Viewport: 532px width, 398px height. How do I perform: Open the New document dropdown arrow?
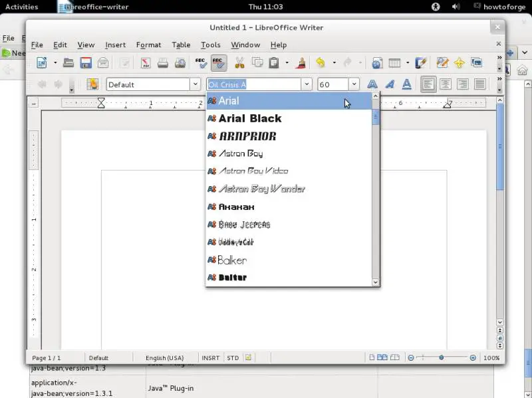point(55,62)
